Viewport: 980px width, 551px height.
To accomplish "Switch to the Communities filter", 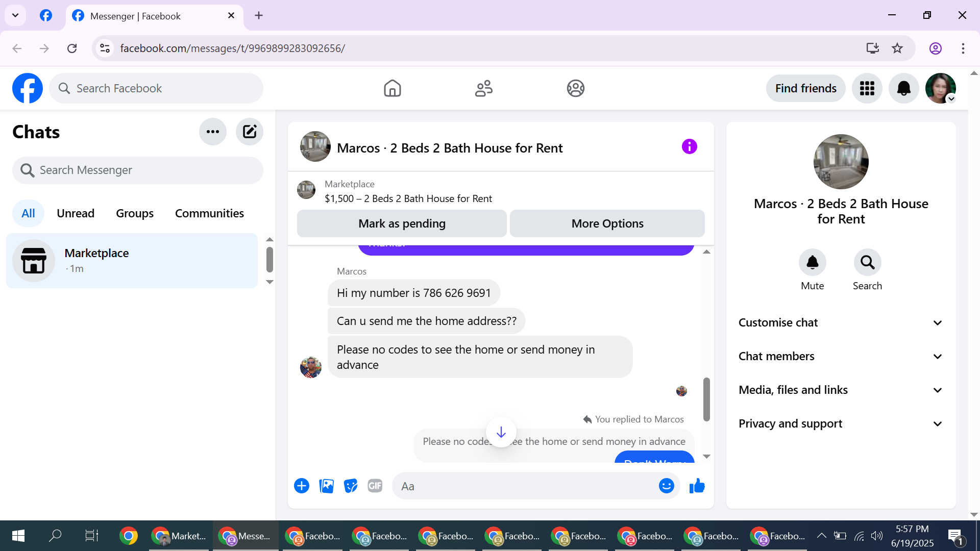I will click(x=209, y=213).
